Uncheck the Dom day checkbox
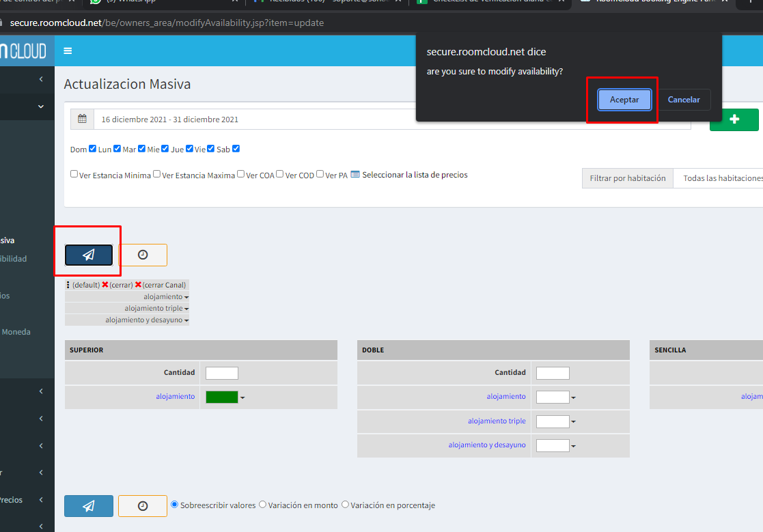This screenshot has height=532, width=763. pyautogui.click(x=92, y=149)
